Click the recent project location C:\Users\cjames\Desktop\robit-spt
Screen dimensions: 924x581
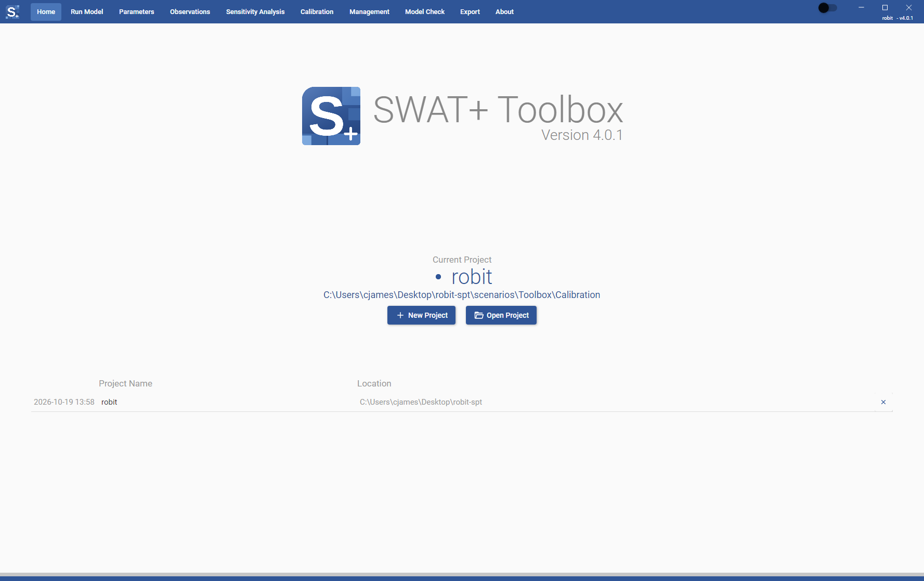coord(421,402)
